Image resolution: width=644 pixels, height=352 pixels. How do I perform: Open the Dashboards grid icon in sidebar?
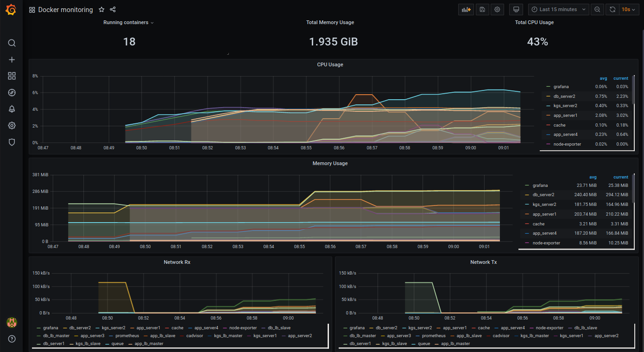point(12,76)
